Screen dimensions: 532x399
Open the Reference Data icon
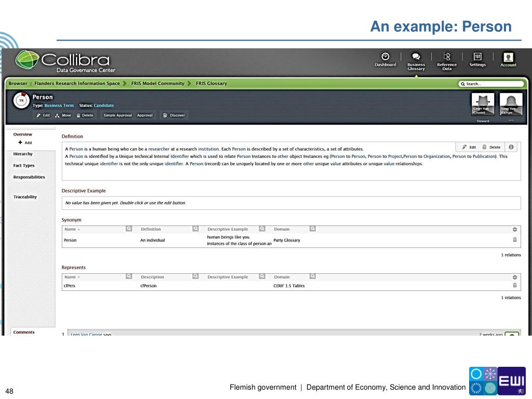[x=446, y=61]
